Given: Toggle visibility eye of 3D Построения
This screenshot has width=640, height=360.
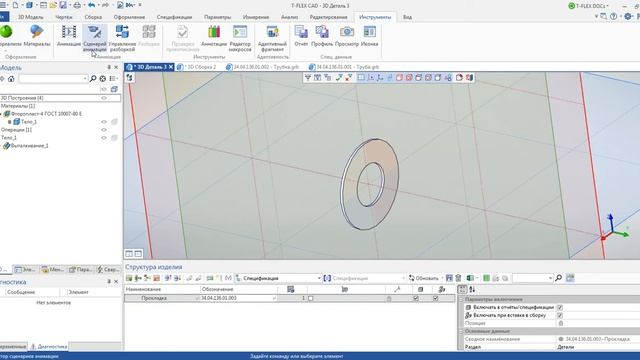Looking at the screenshot, I should click(x=104, y=98).
